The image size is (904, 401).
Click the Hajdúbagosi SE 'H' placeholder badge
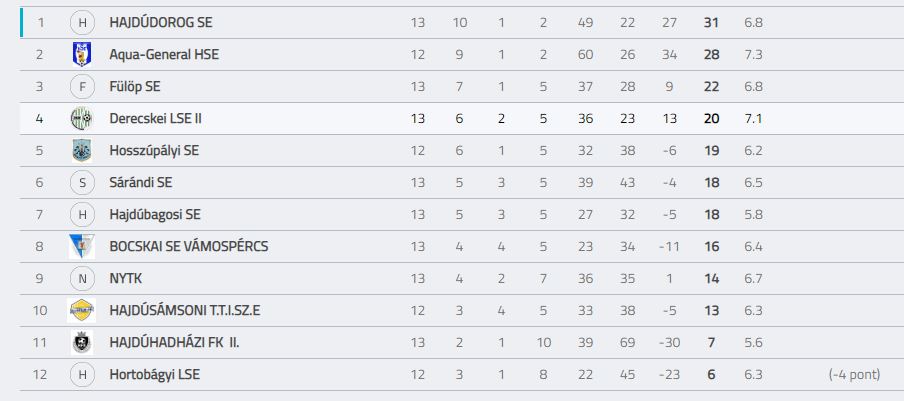point(82,214)
